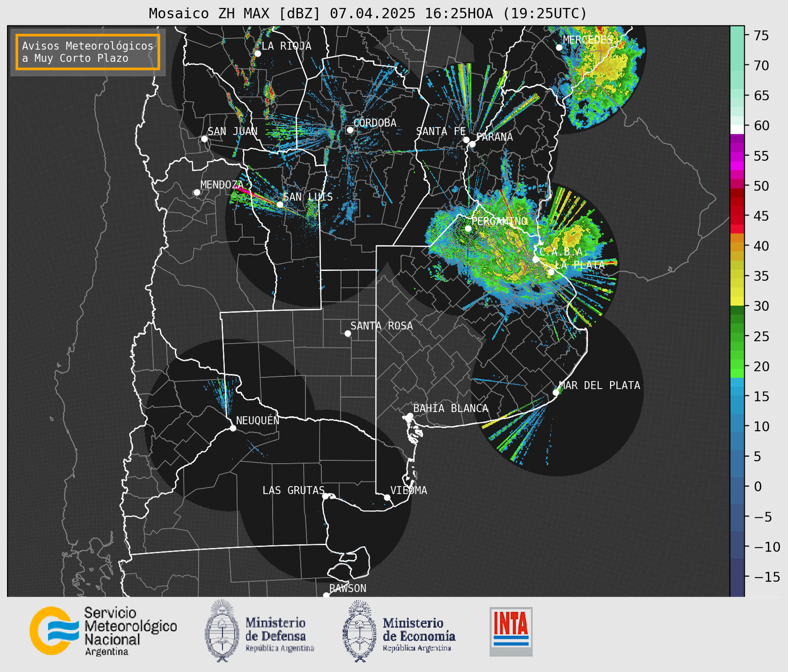Select the La Rioja city marker
Screen dimensions: 788x672
[x=257, y=54]
